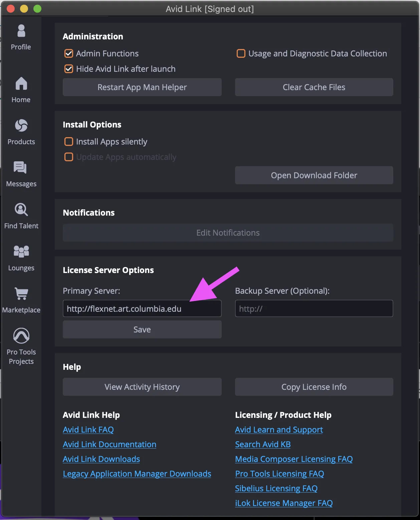Go to Home in the sidebar
Image resolution: width=420 pixels, height=520 pixels.
click(x=21, y=90)
